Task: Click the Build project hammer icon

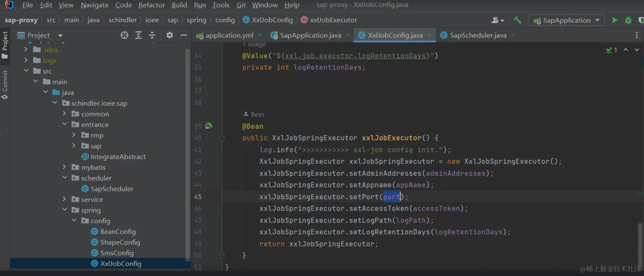Action: click(x=517, y=20)
